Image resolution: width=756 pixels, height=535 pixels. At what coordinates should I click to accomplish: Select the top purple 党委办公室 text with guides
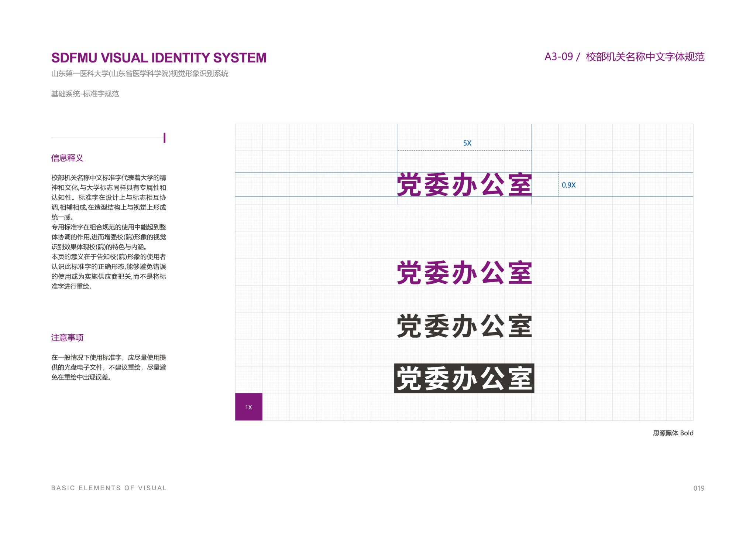pos(464,185)
